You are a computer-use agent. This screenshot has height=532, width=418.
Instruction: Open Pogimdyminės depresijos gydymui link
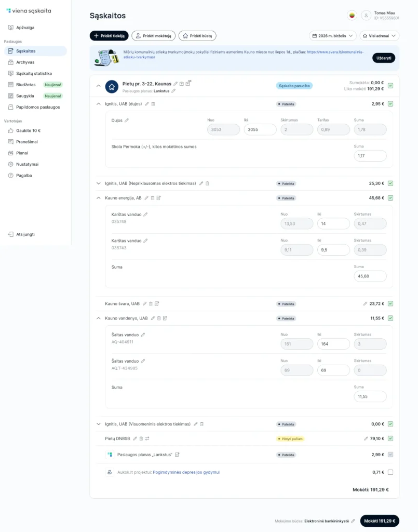tap(186, 472)
